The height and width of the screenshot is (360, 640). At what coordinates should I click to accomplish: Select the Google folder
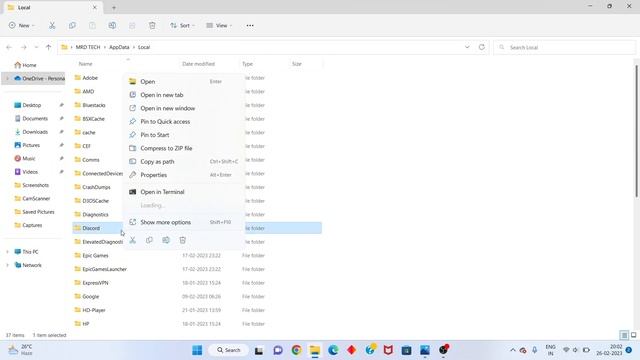(87, 297)
